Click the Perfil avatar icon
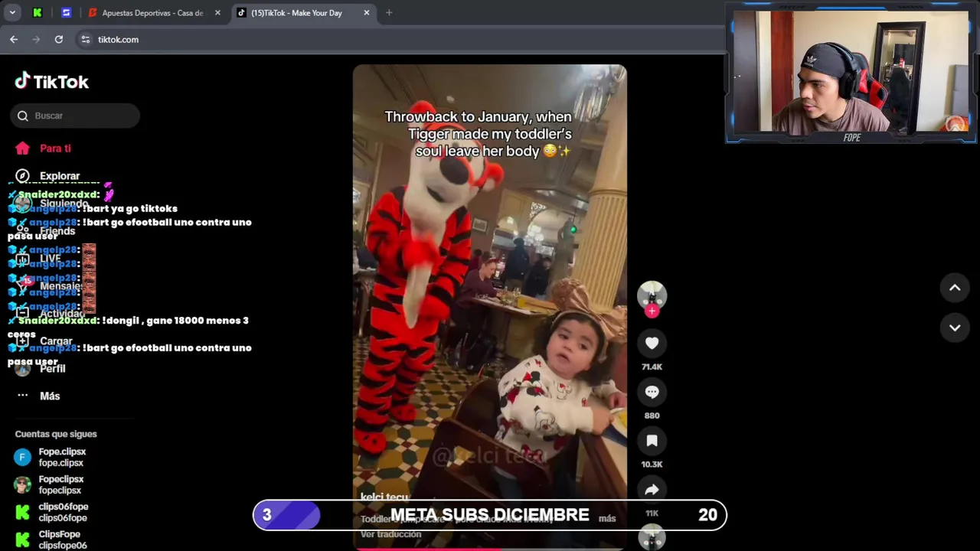This screenshot has height=551, width=980. 22,369
